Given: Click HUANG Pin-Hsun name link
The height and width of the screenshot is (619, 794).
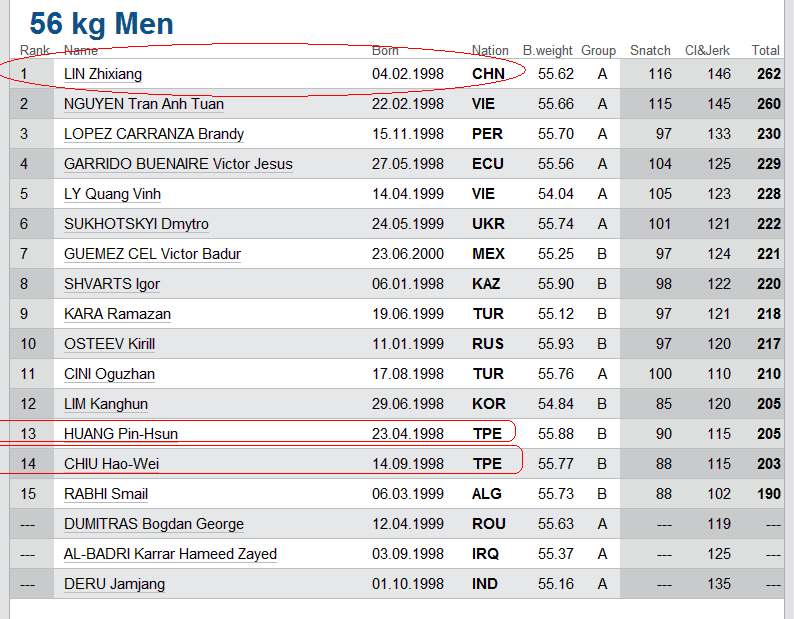Looking at the screenshot, I should (x=121, y=434).
